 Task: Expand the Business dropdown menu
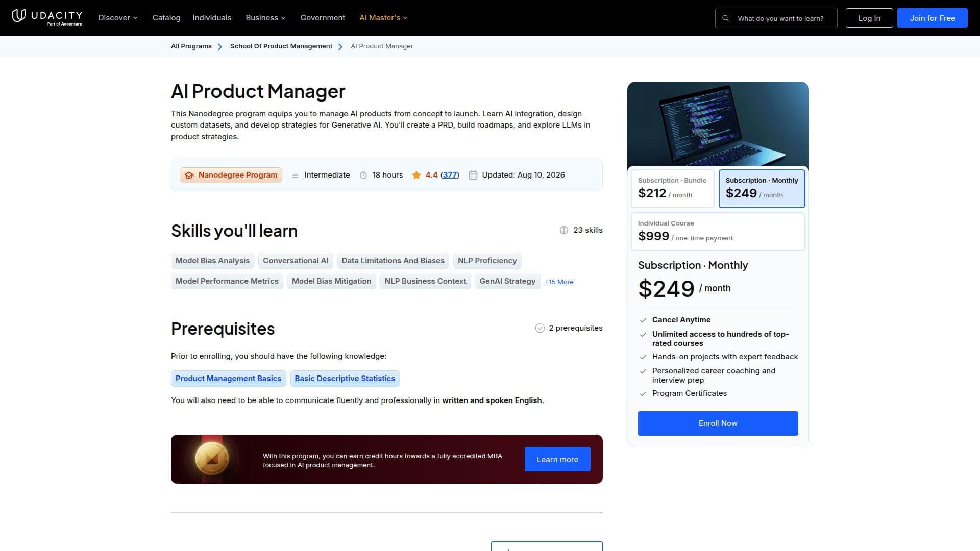(x=265, y=18)
